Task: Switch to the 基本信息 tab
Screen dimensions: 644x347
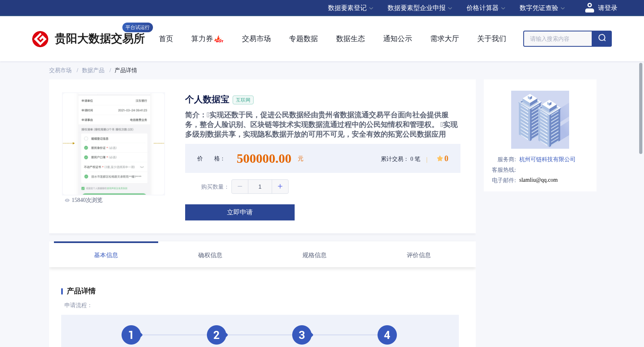Action: pyautogui.click(x=106, y=255)
